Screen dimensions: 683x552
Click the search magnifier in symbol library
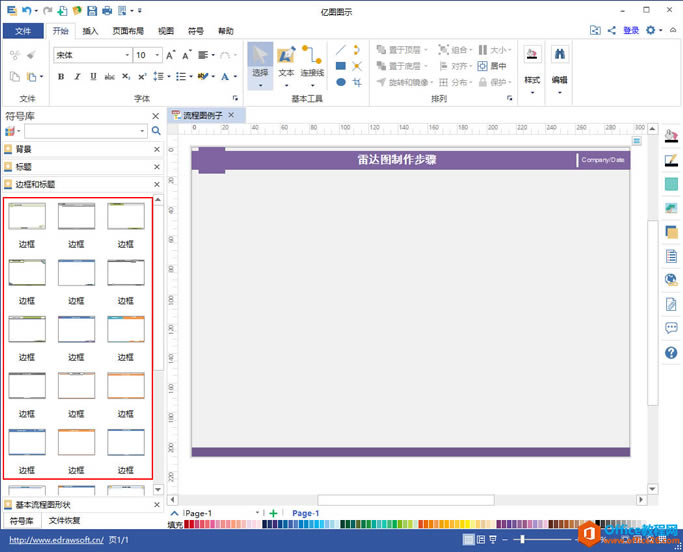tap(156, 131)
